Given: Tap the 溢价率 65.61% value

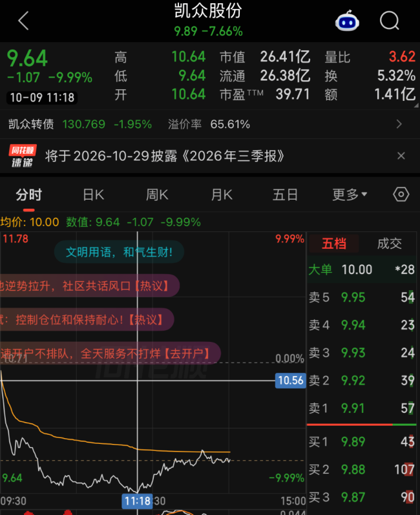Looking at the screenshot, I should click(230, 124).
